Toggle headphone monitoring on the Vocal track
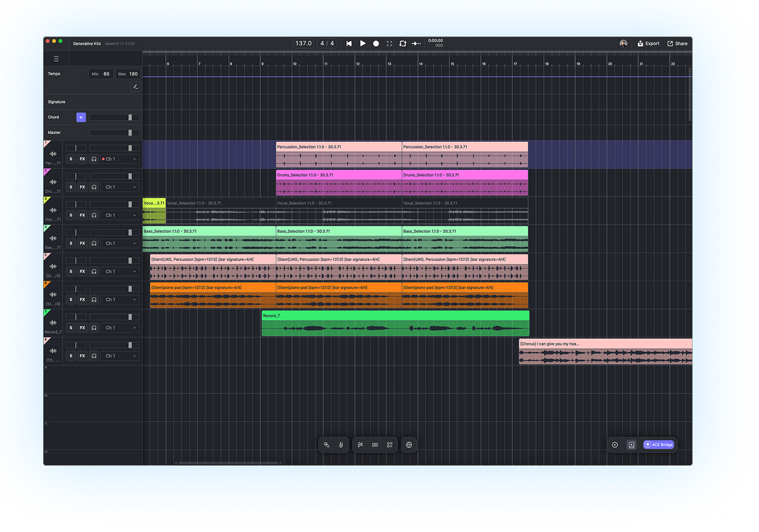 93,214
